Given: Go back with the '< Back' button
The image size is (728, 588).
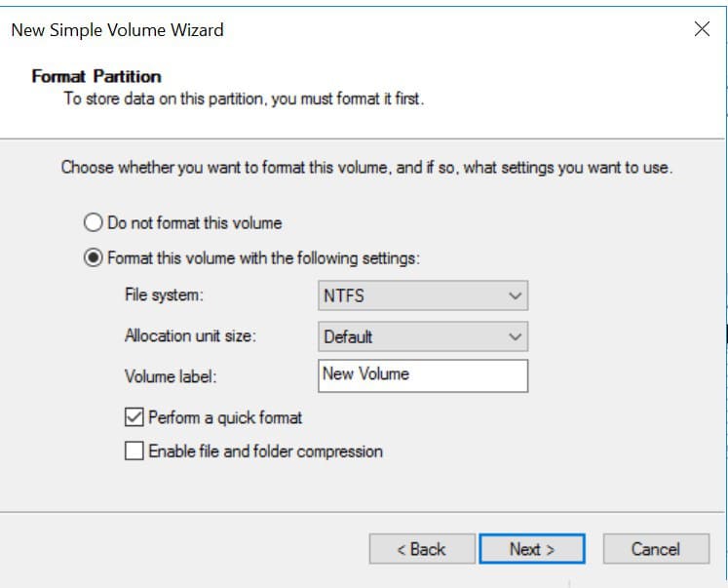Looking at the screenshot, I should [421, 549].
